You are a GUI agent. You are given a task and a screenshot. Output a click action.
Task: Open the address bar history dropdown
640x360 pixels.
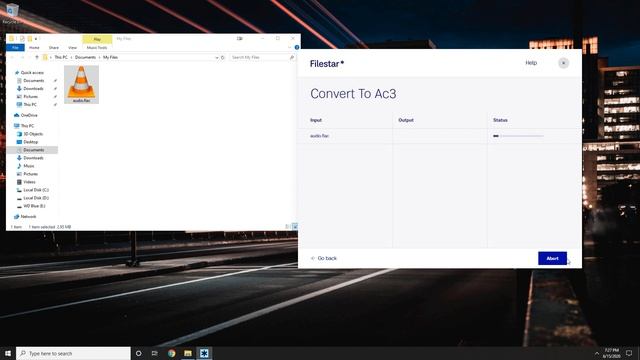217,58
